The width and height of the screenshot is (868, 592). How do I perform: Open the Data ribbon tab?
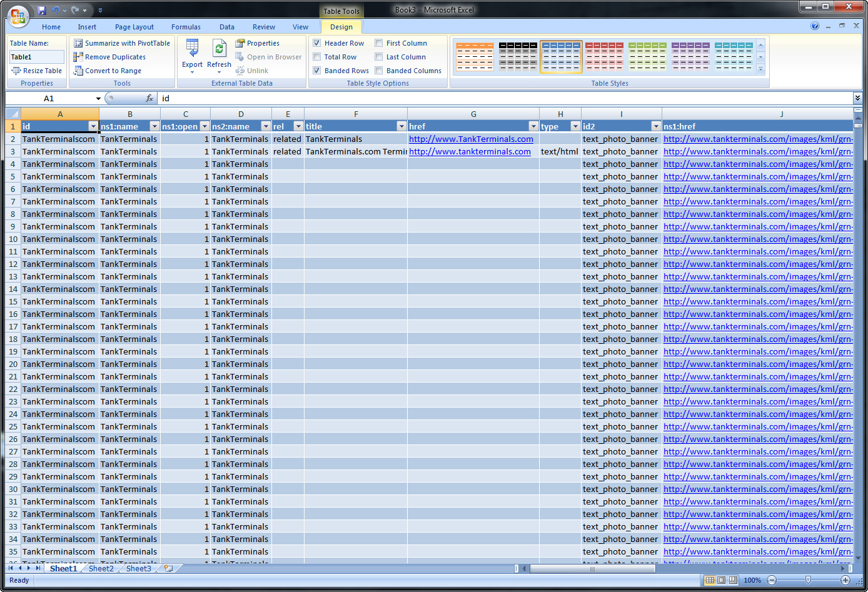(227, 27)
